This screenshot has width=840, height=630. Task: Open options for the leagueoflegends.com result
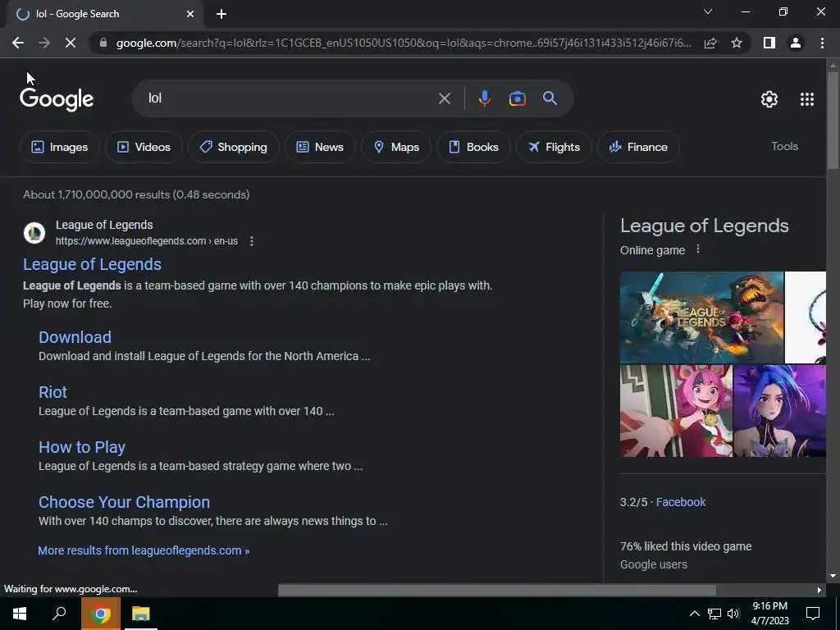tap(252, 241)
